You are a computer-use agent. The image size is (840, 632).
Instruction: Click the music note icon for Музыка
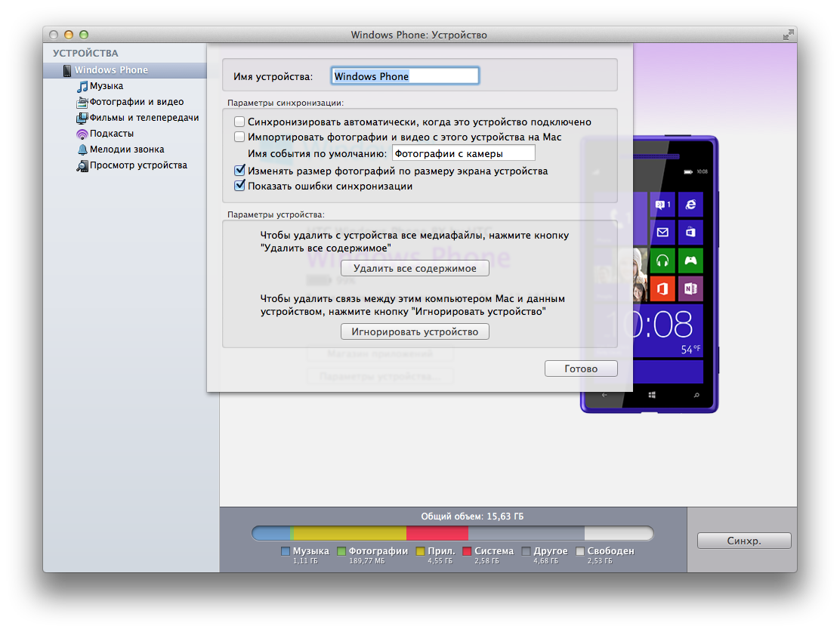pyautogui.click(x=82, y=86)
